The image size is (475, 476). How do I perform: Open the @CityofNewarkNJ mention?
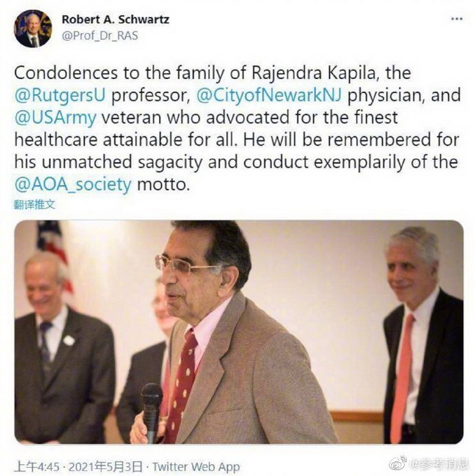[x=269, y=95]
